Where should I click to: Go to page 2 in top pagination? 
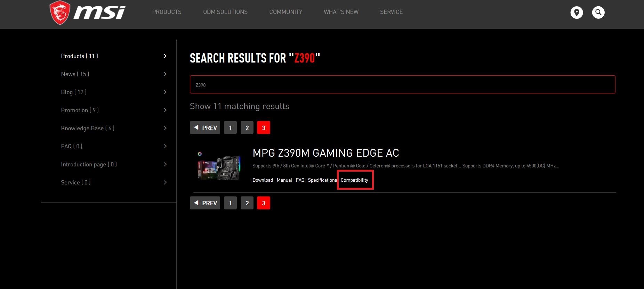(247, 127)
